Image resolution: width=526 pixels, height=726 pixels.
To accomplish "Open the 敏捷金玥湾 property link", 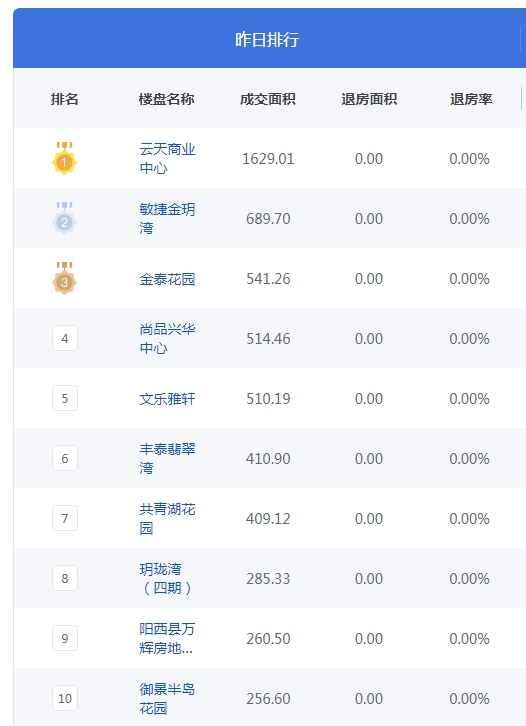I will [167, 218].
